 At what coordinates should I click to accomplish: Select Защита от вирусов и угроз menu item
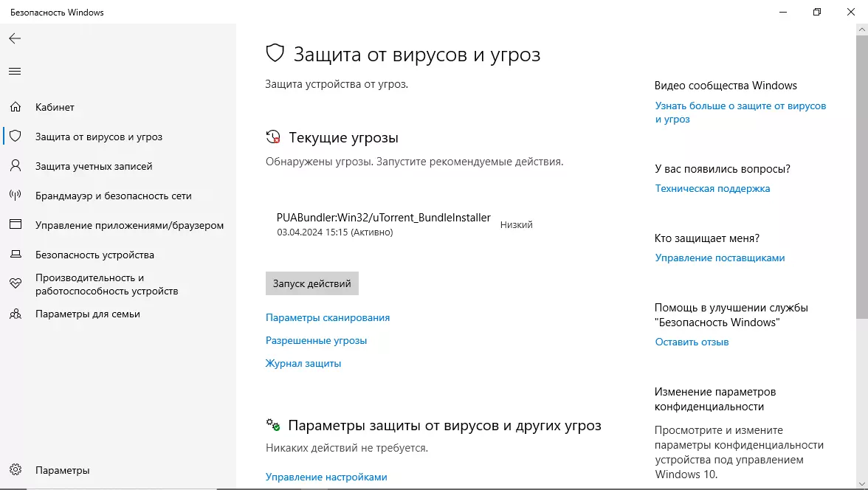(x=98, y=137)
